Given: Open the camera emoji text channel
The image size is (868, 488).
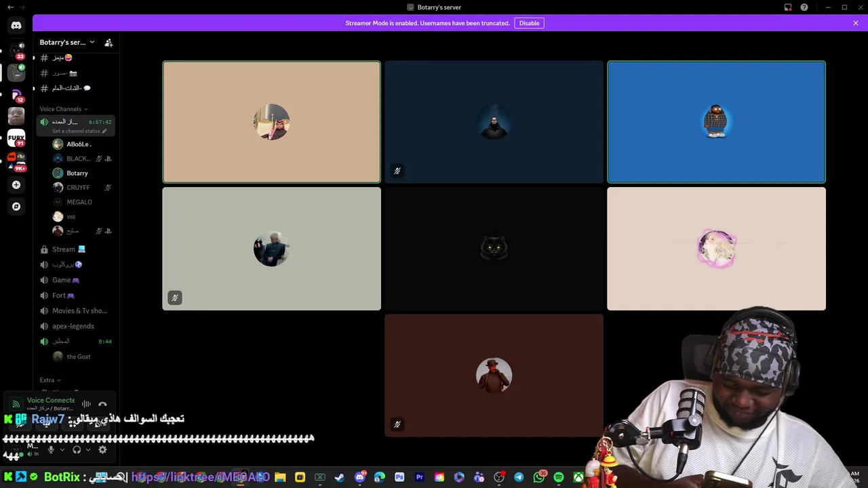Looking at the screenshot, I should [75, 73].
